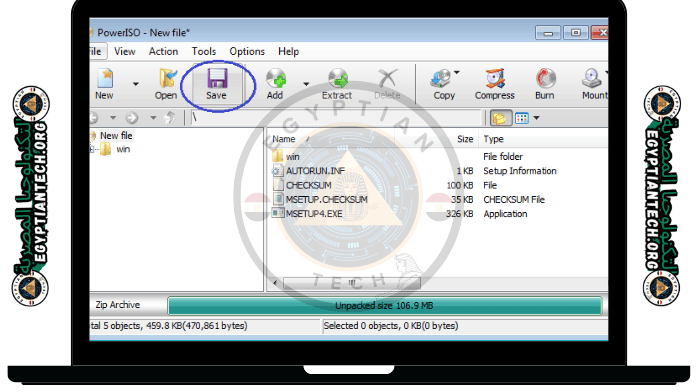Select the win folder in file list
This screenshot has height=392, width=698.
coord(292,157)
